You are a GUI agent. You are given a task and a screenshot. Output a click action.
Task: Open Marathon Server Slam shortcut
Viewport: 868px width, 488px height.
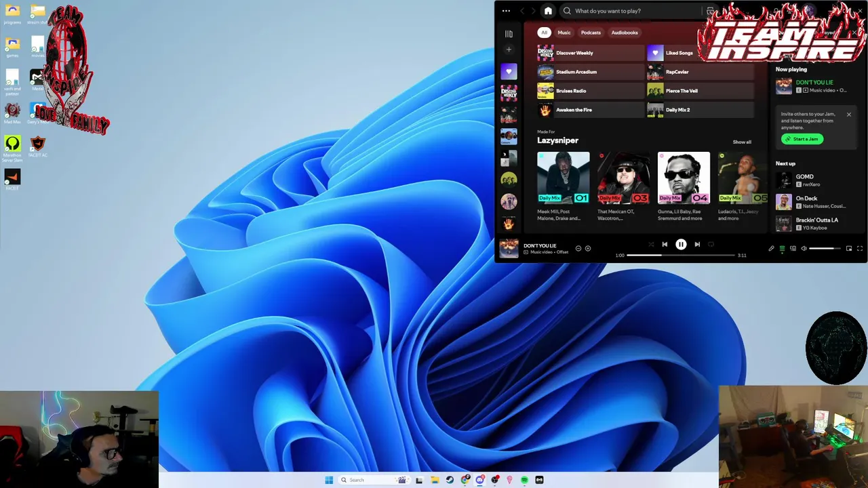click(12, 148)
